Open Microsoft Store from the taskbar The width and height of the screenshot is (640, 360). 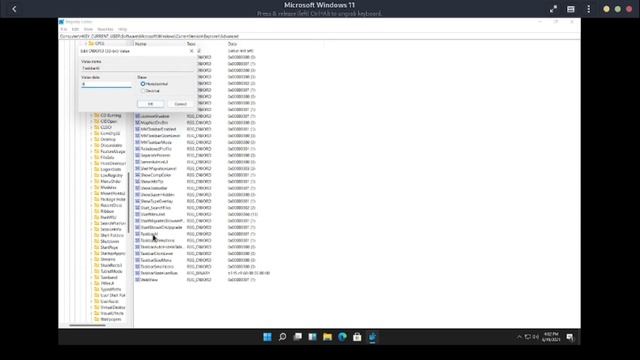coord(357,337)
